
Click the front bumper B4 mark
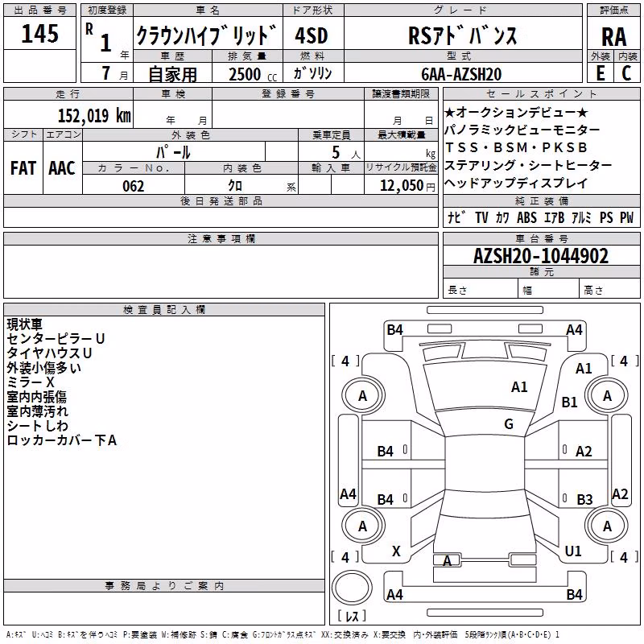(394, 330)
